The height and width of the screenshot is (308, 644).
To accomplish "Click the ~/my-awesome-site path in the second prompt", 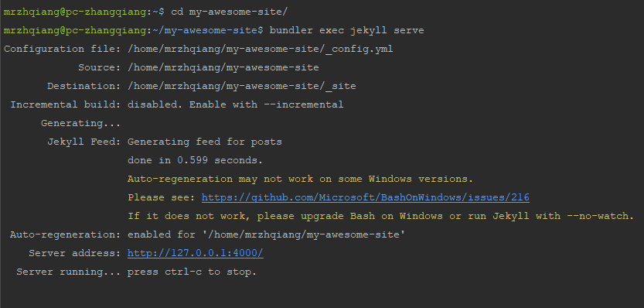I will (x=205, y=30).
